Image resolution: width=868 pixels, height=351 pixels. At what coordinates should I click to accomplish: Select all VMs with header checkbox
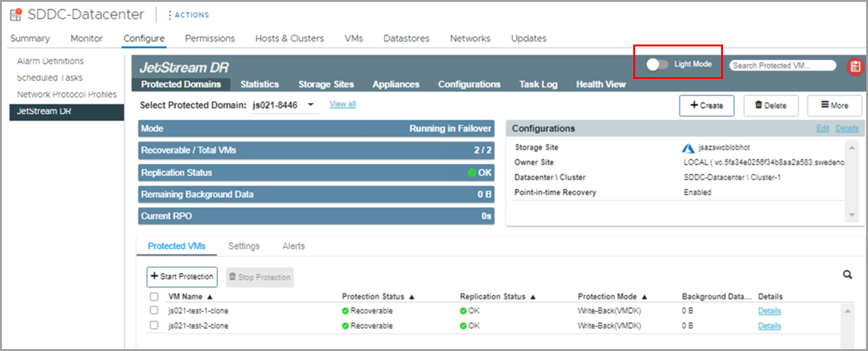pyautogui.click(x=154, y=296)
